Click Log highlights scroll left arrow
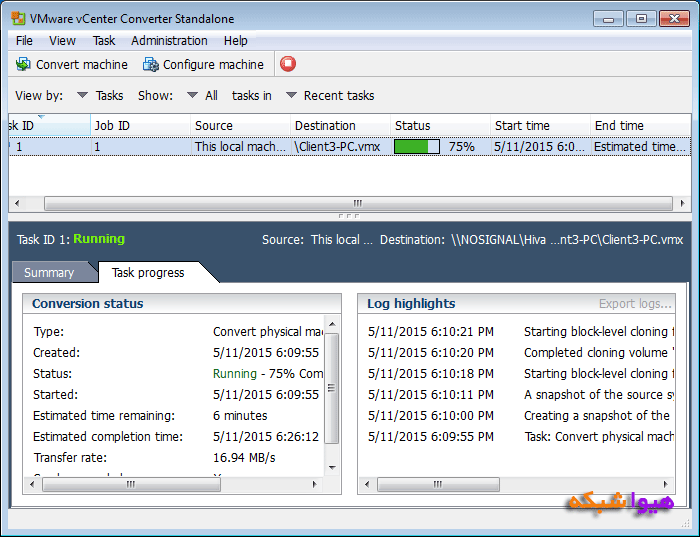Screen dimensions: 700x537 coord(367,484)
